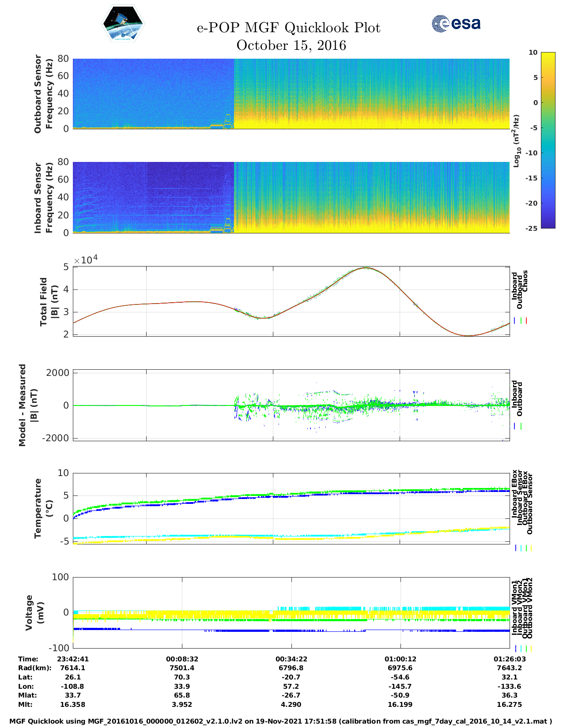Click the October 15, 2016 date subtitle
Screen dimensions: 563x728
[291, 45]
